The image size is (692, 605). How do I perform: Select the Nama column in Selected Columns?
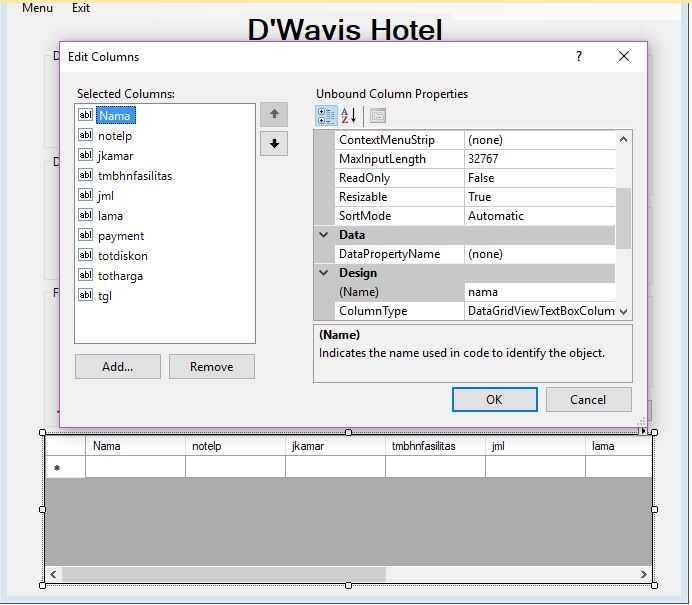coord(115,116)
